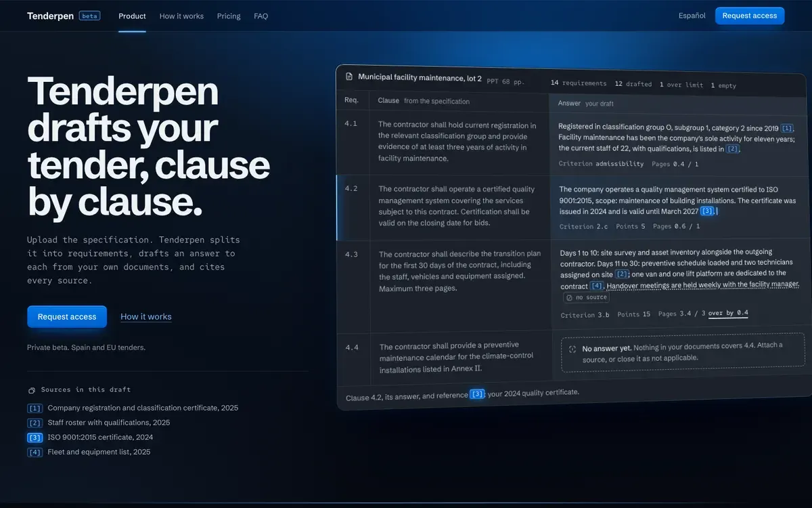This screenshot has height=508, width=812.
Task: Select source badge [1] beside Company registration certificate
Action: [35, 408]
